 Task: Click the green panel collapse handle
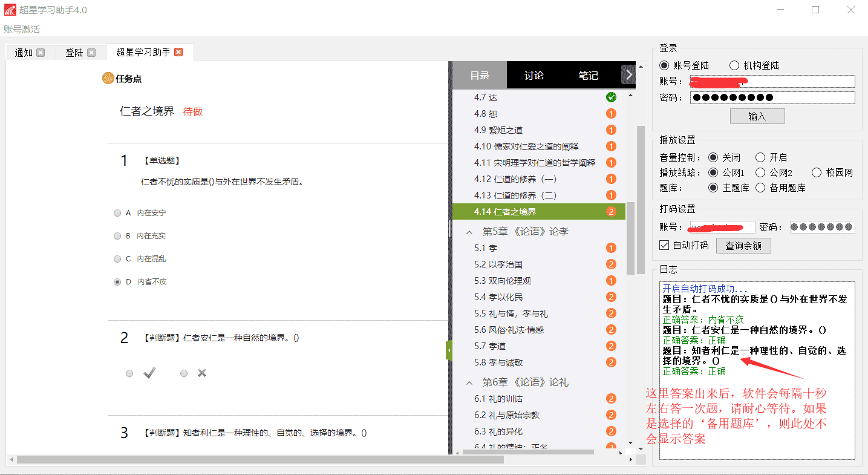point(449,350)
